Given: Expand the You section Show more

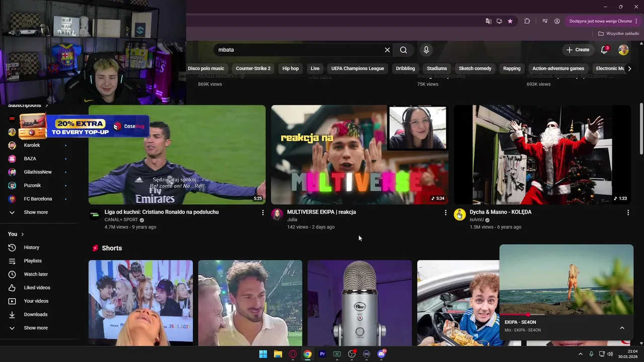Looking at the screenshot, I should [x=36, y=328].
